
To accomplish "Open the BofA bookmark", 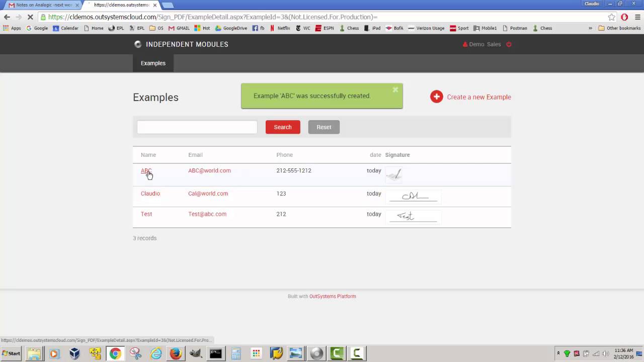I will coord(394,28).
